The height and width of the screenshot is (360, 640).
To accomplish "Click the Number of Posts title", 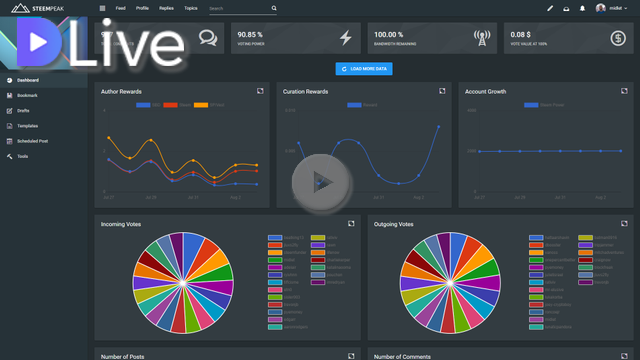I will click(x=122, y=357).
